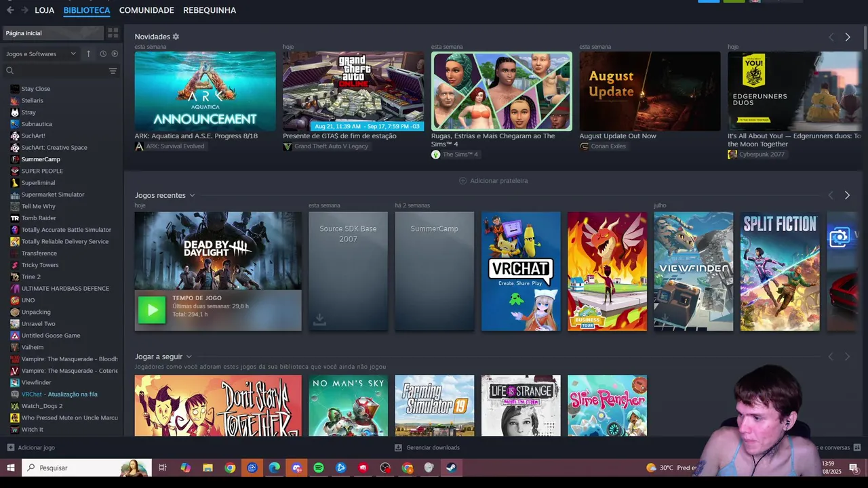Image resolution: width=868 pixels, height=488 pixels.
Task: Open the No Man's Sky cover
Action: (x=348, y=405)
